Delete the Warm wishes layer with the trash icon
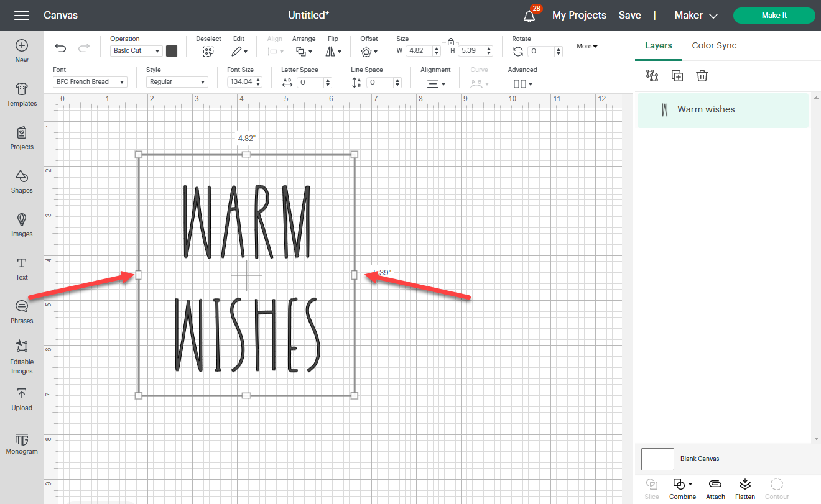821x504 pixels. point(702,75)
